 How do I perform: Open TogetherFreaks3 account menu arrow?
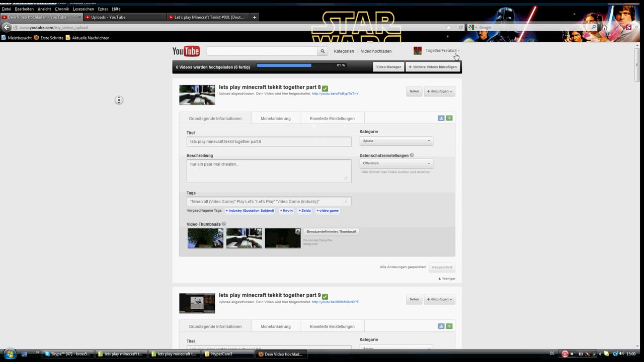[x=459, y=51]
